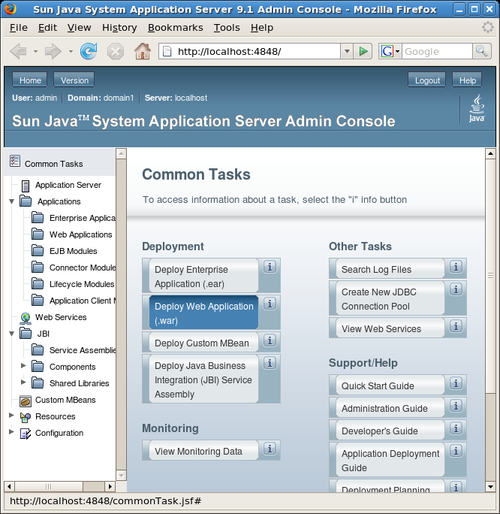Select Enterprise Applications in the tree
Screen dimensions: 500x514
[82, 218]
